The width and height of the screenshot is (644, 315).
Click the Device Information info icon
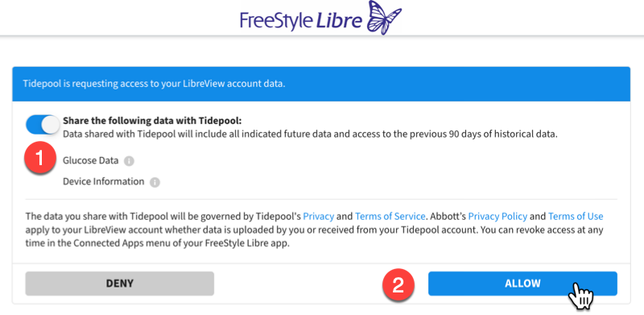155,182
